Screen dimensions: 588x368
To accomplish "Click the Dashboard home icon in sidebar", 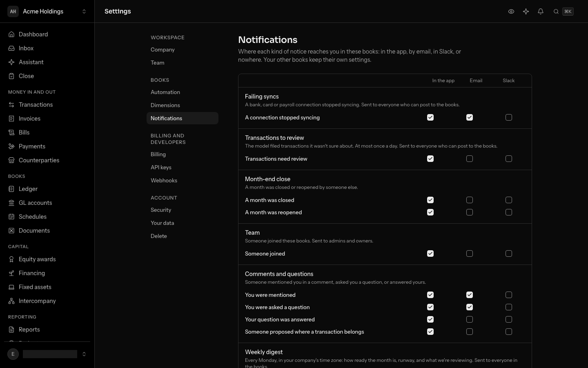I will 11,34.
